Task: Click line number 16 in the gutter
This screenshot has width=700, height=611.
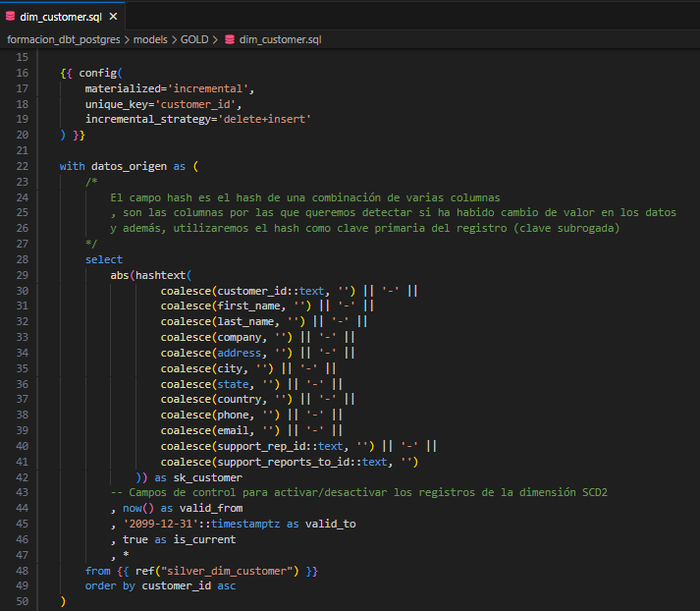Action: pos(23,73)
